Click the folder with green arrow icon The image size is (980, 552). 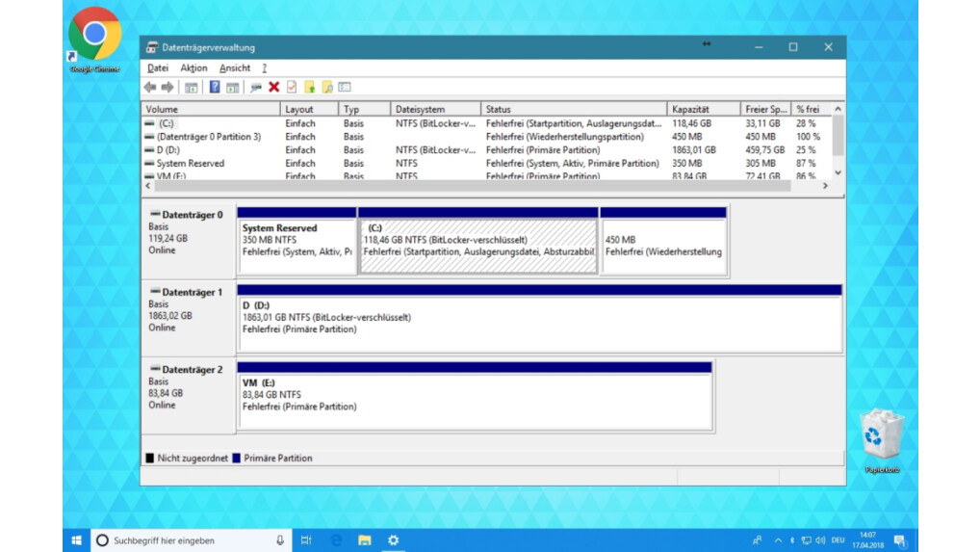[x=309, y=88]
